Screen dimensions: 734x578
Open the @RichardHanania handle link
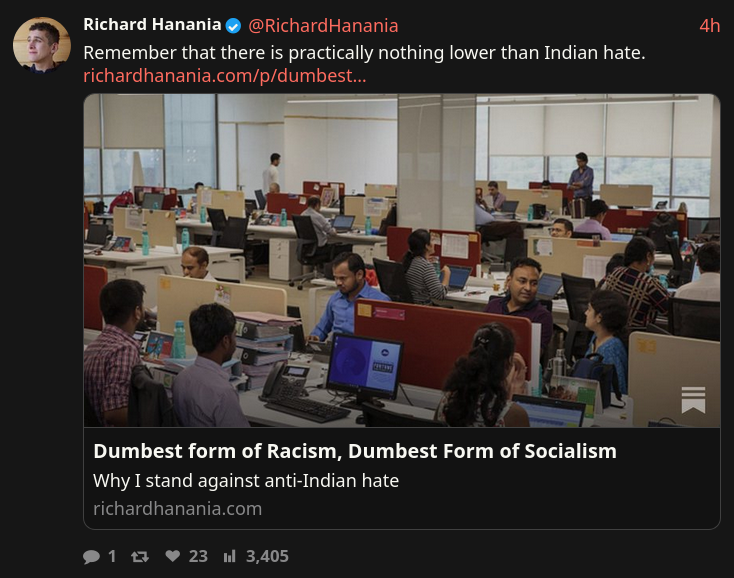[x=323, y=26]
